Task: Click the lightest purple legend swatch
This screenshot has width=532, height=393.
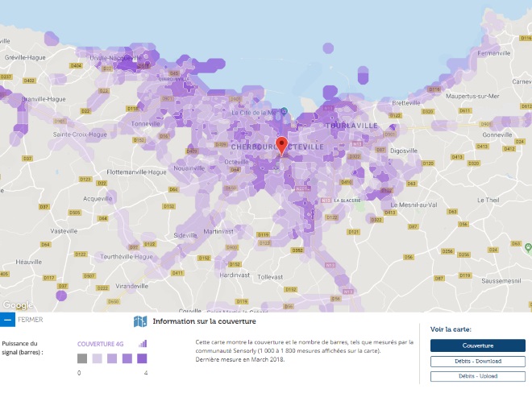Action: (97, 358)
